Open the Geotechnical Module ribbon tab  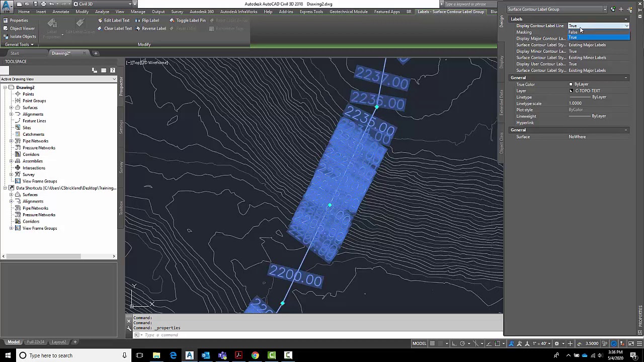click(349, 12)
